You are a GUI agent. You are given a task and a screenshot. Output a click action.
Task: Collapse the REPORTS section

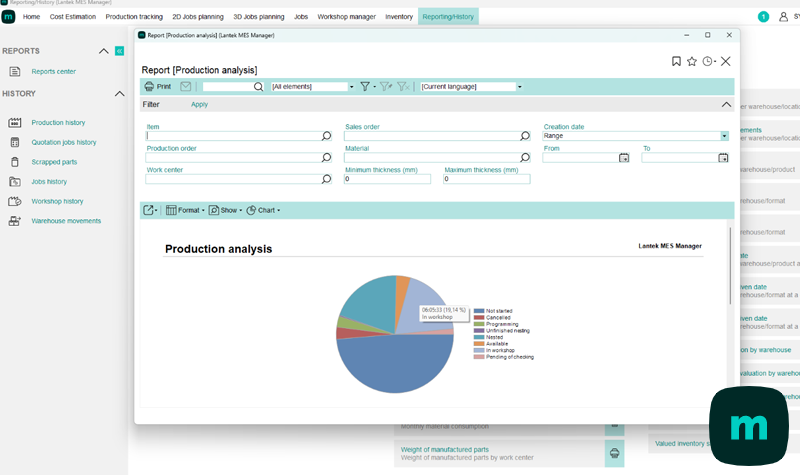click(x=104, y=51)
